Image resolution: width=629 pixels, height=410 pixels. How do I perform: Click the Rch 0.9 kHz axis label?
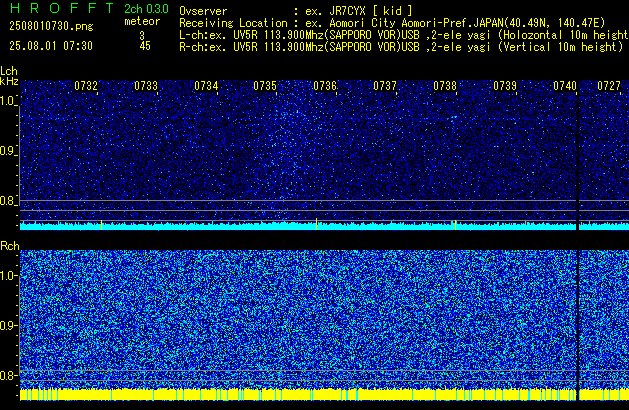click(8, 325)
